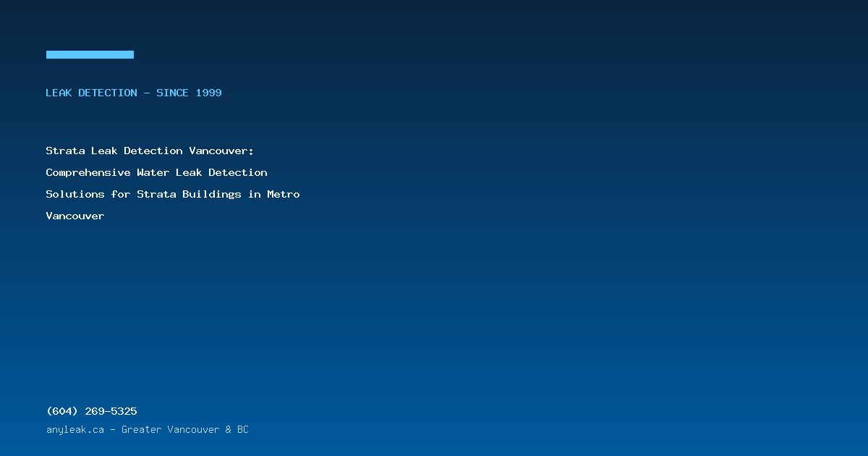
Task: Click the headline line "Strata Leak Detection Vancouver:"
Action: [150, 151]
